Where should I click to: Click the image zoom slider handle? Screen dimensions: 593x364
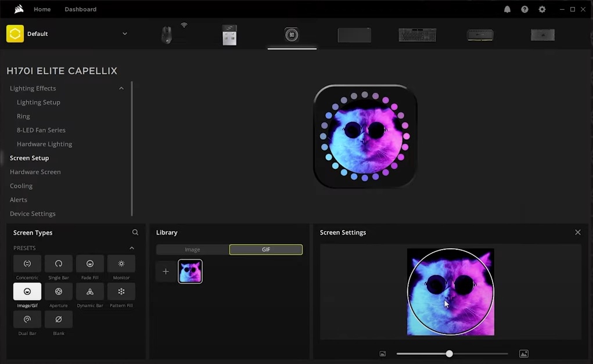point(449,354)
